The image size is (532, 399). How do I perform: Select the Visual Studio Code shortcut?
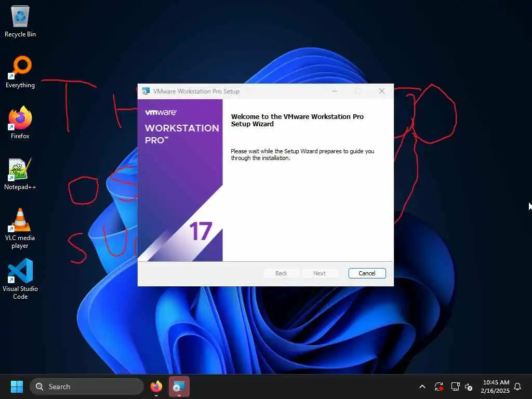click(20, 279)
